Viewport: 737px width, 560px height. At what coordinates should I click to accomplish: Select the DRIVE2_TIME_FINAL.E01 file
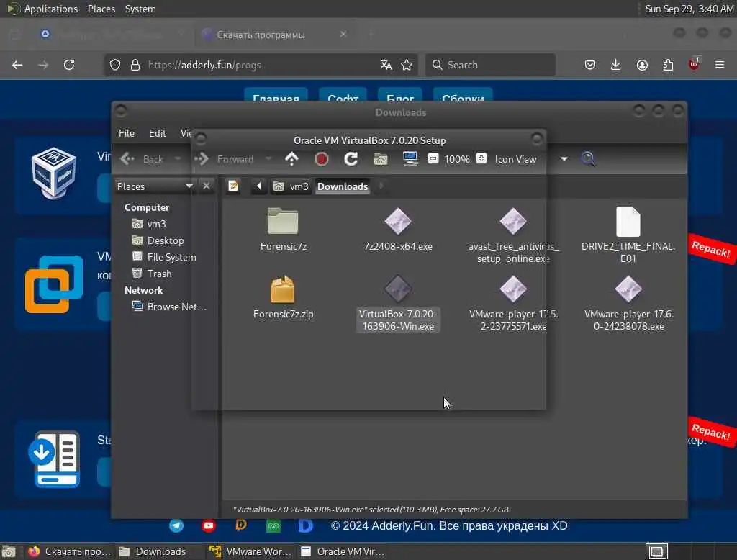tap(628, 235)
